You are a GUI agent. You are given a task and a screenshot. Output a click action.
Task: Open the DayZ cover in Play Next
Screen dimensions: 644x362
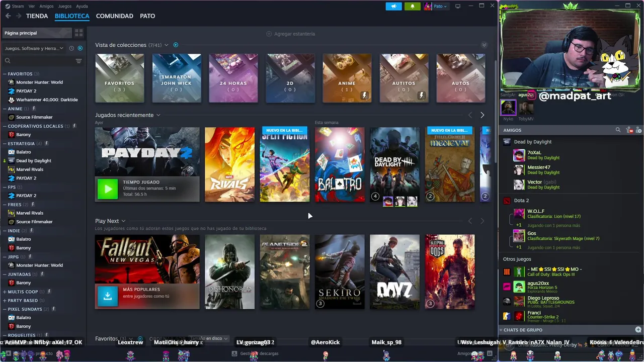(x=394, y=272)
